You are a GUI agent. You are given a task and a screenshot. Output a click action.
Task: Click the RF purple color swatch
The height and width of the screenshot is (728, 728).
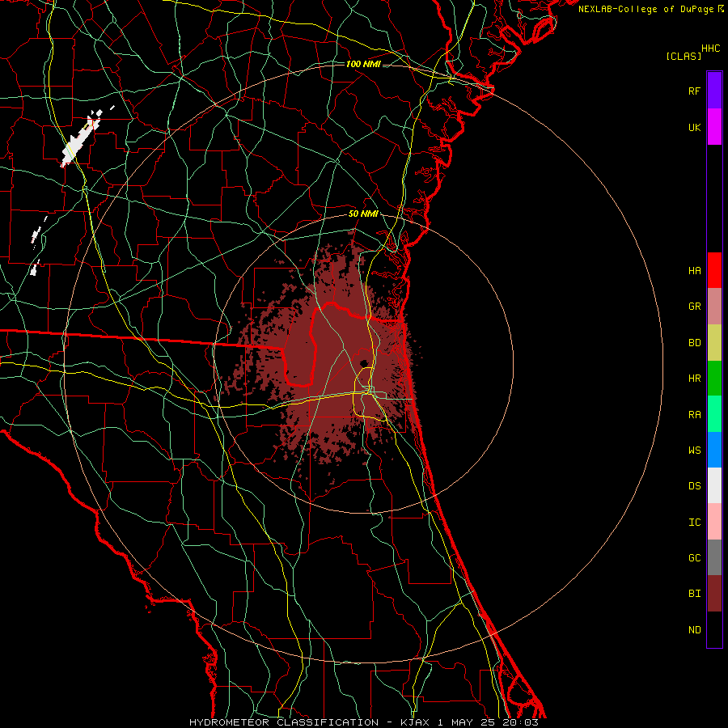[x=714, y=91]
